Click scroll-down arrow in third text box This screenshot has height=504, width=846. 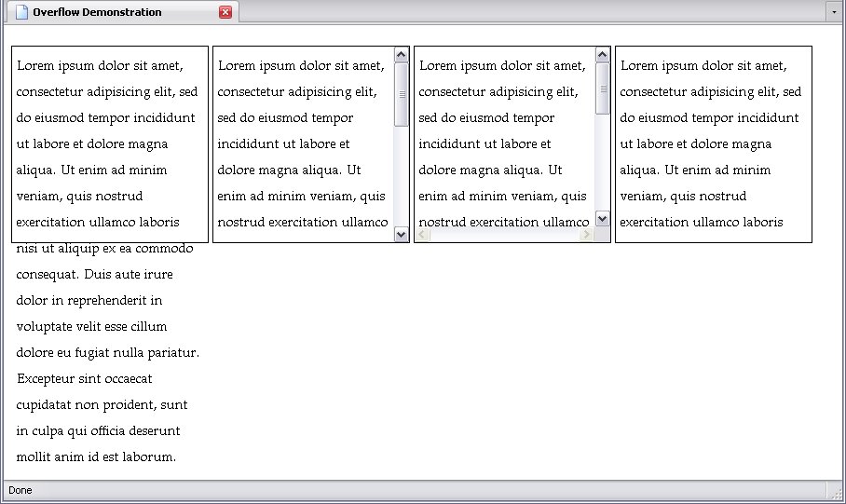click(602, 219)
